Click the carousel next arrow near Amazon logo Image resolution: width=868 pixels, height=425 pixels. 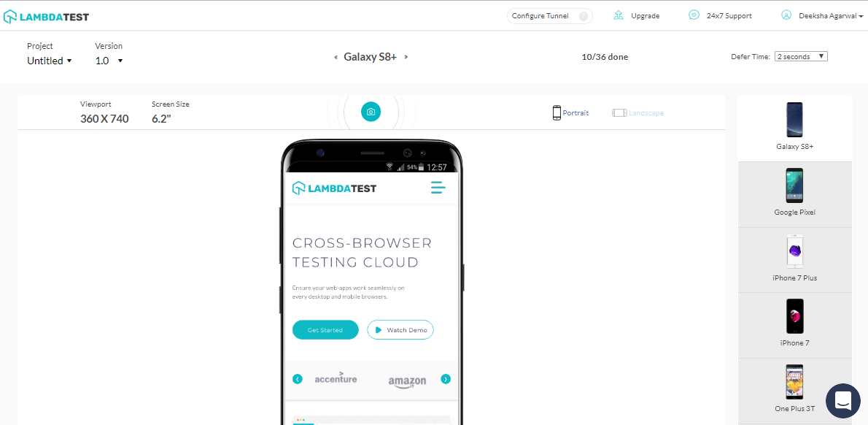pyautogui.click(x=446, y=379)
